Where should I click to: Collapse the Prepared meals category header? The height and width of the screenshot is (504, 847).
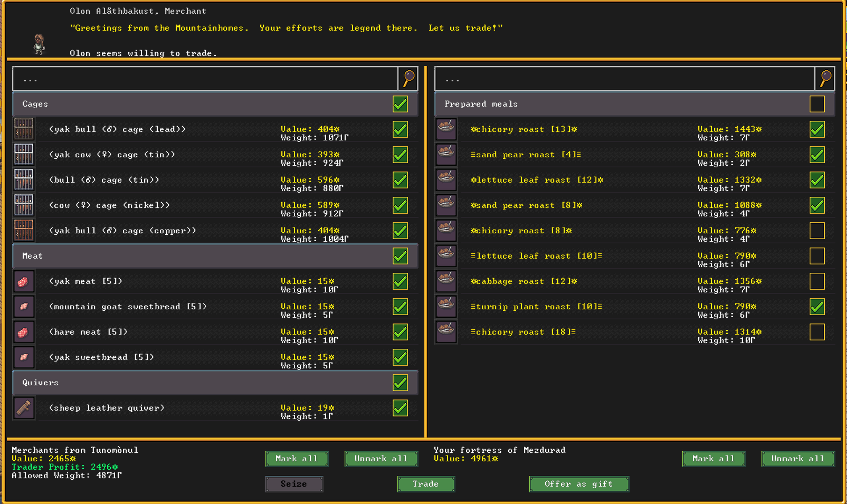[x=617, y=104]
